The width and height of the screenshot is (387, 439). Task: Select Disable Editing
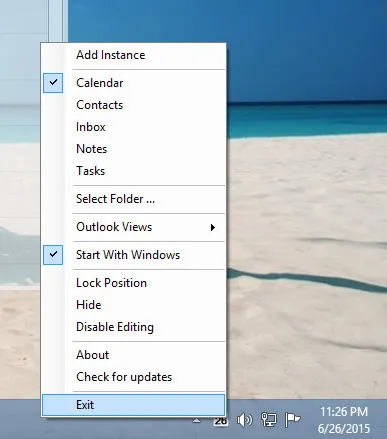point(133,327)
